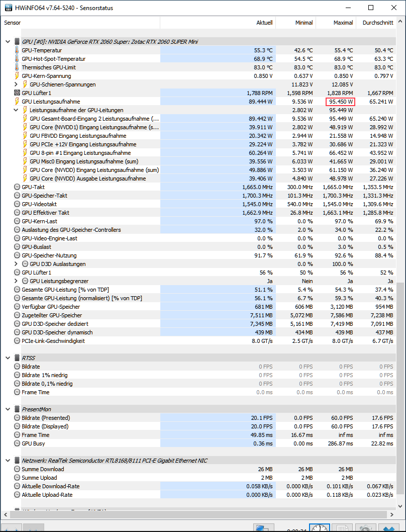Select the Bildrate (Displayed) row label
406x532 pixels.
coord(45,426)
